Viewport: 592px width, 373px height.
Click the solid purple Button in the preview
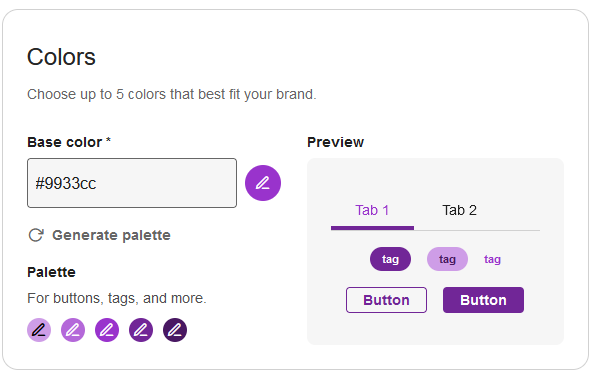tap(483, 300)
